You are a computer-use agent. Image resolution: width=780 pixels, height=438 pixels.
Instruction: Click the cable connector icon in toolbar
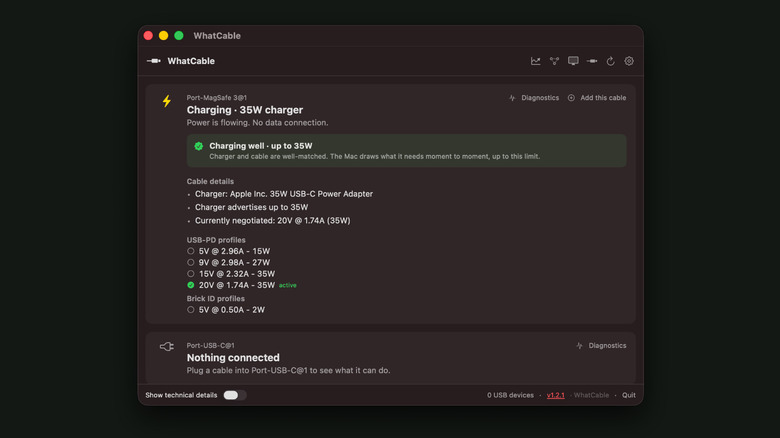point(592,61)
